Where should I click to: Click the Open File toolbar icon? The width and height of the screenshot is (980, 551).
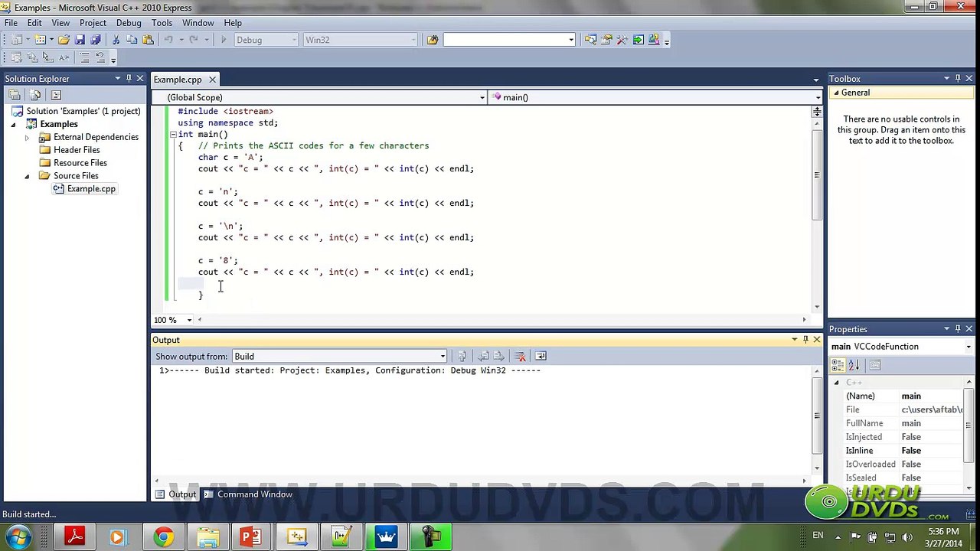(x=64, y=40)
